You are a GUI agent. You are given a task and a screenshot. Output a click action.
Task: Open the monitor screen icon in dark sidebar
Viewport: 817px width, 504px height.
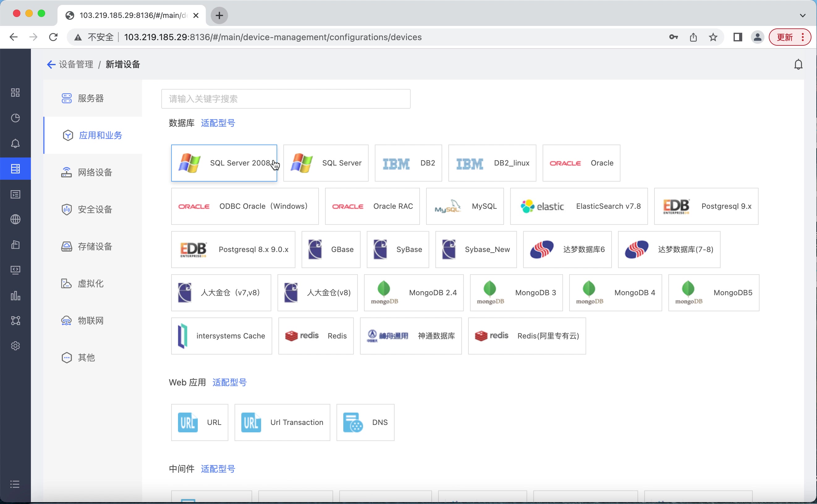click(x=15, y=270)
